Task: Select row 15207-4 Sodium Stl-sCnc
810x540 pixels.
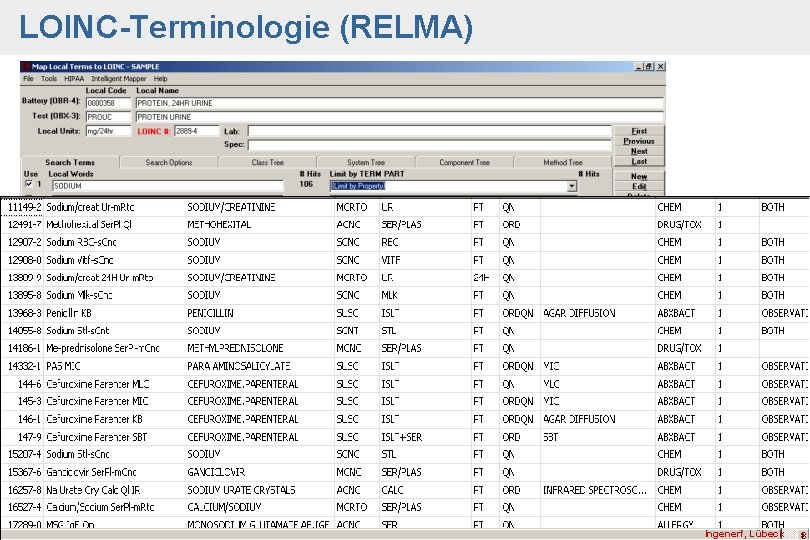Action: (405, 454)
